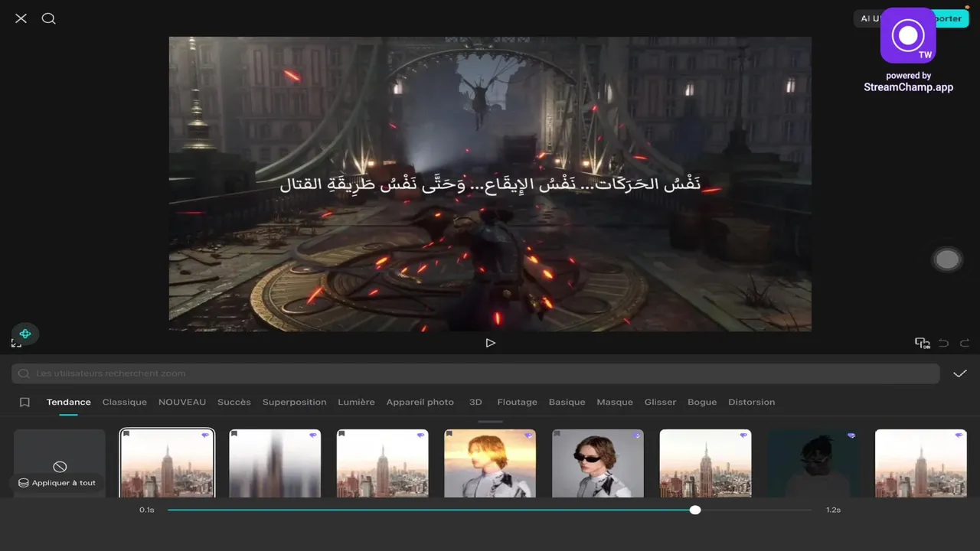Screen dimensions: 980x551
Task: Bookmark the sunglasses person effect
Action: click(557, 434)
